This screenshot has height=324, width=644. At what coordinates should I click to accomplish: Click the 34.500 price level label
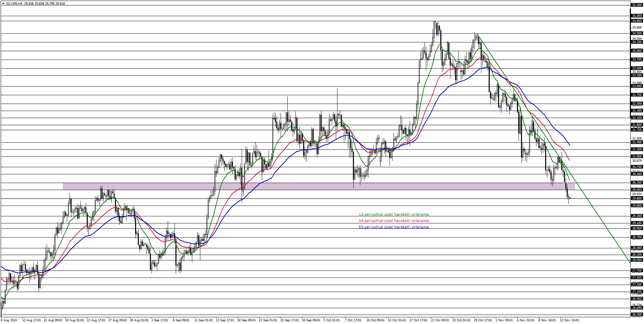(637, 33)
